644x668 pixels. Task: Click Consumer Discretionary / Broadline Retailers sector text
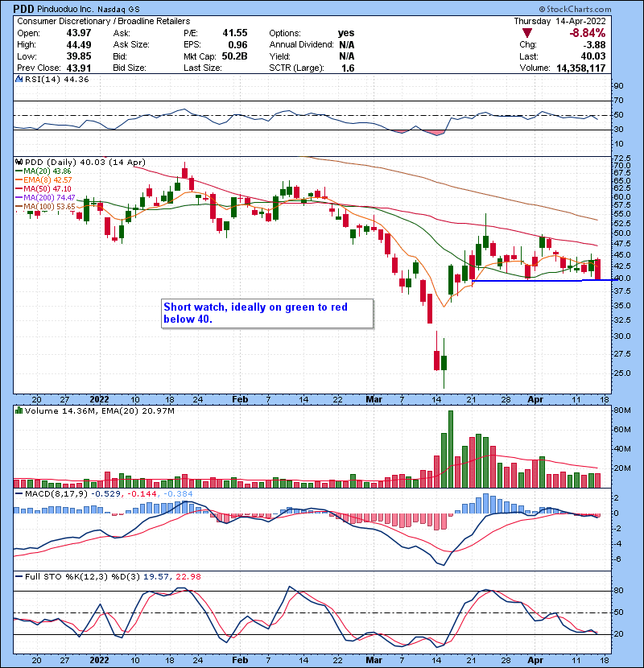pyautogui.click(x=104, y=21)
